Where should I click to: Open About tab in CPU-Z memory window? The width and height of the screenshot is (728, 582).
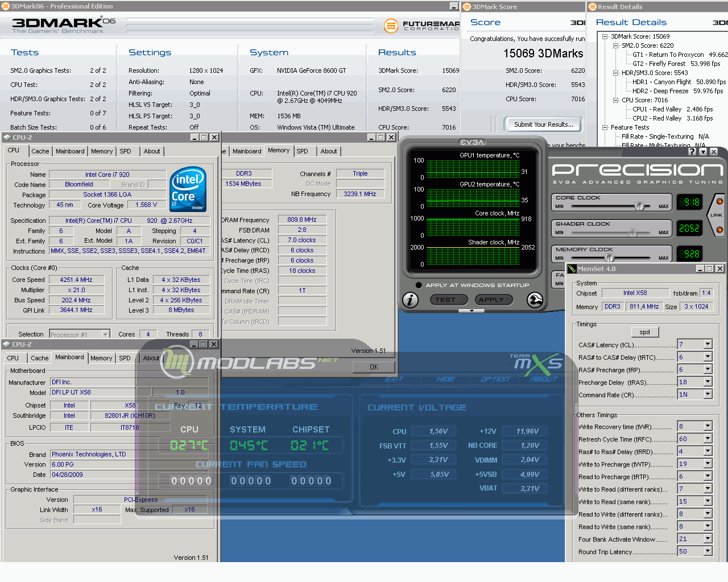(x=329, y=151)
